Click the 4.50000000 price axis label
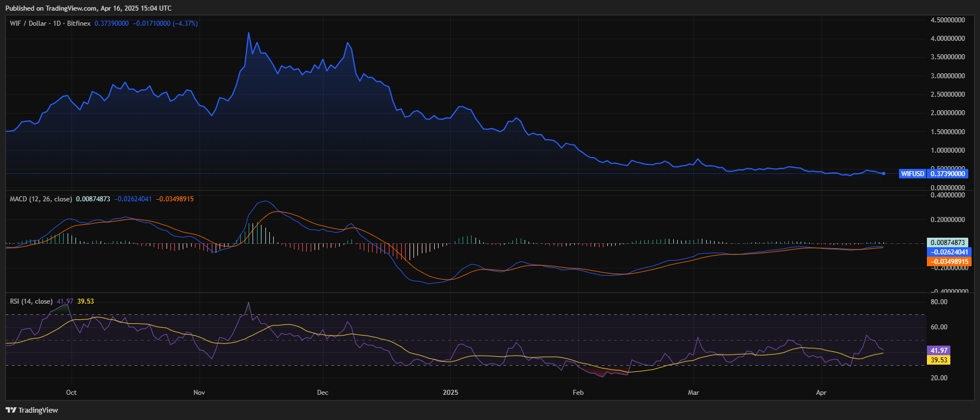The image size is (980, 420). pos(948,20)
